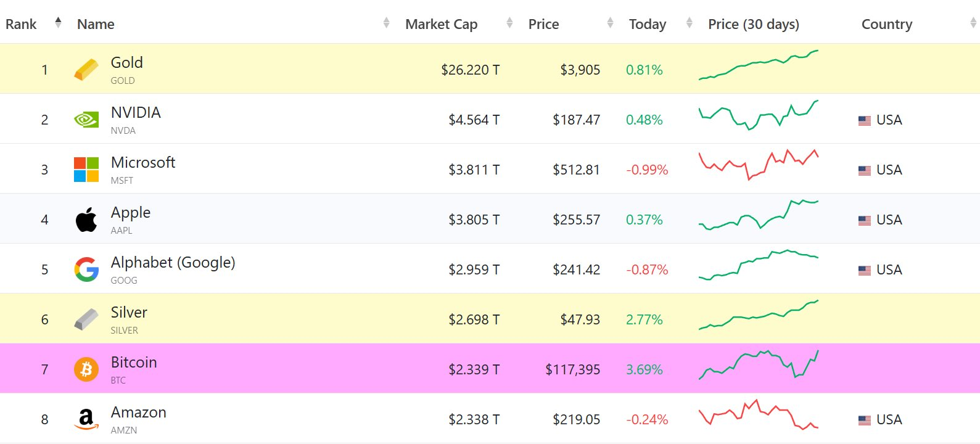Viewport: 980px width, 444px height.
Task: Sort table by Rank column arrows
Action: (58, 23)
